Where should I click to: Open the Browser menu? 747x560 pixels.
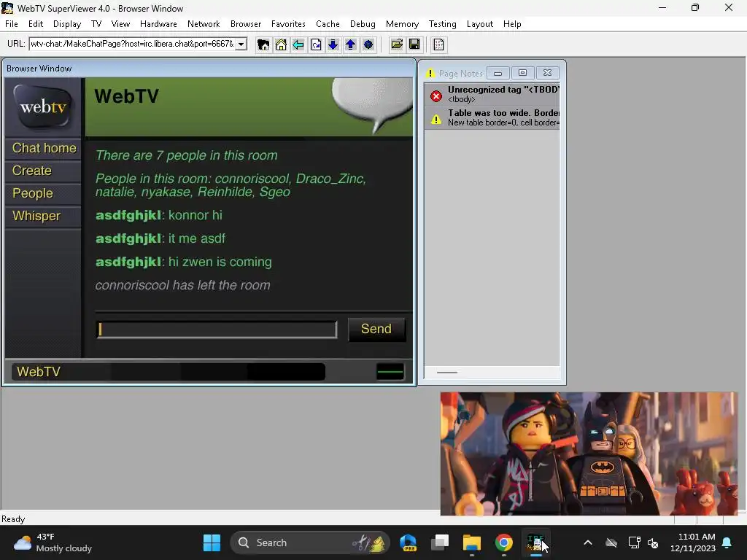246,24
